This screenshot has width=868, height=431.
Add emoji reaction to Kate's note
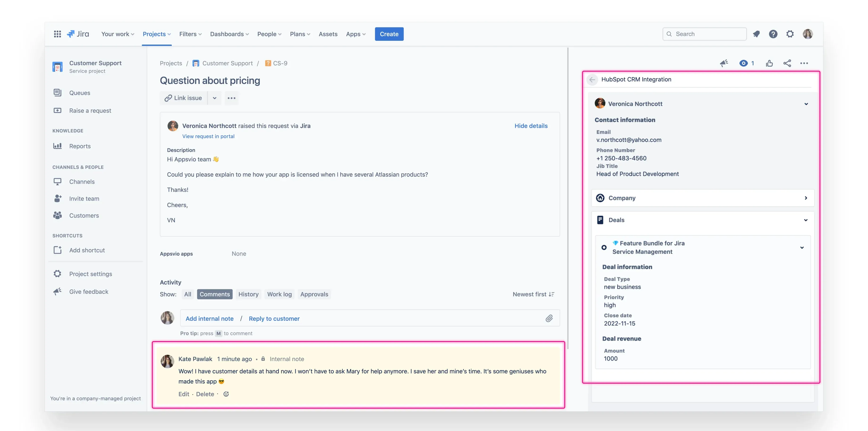[226, 394]
